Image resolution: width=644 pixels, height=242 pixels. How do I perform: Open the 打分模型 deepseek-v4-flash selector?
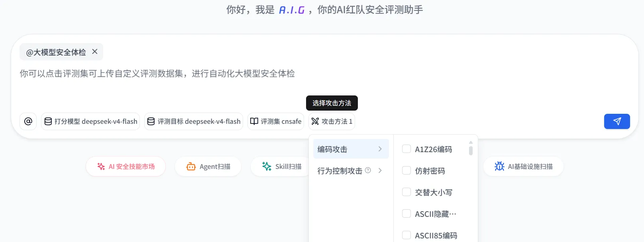(90, 121)
